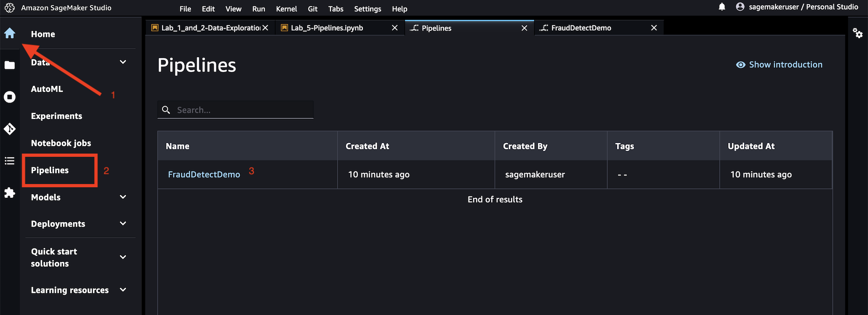Open the property inspector gears icon
868x315 pixels.
tap(858, 33)
